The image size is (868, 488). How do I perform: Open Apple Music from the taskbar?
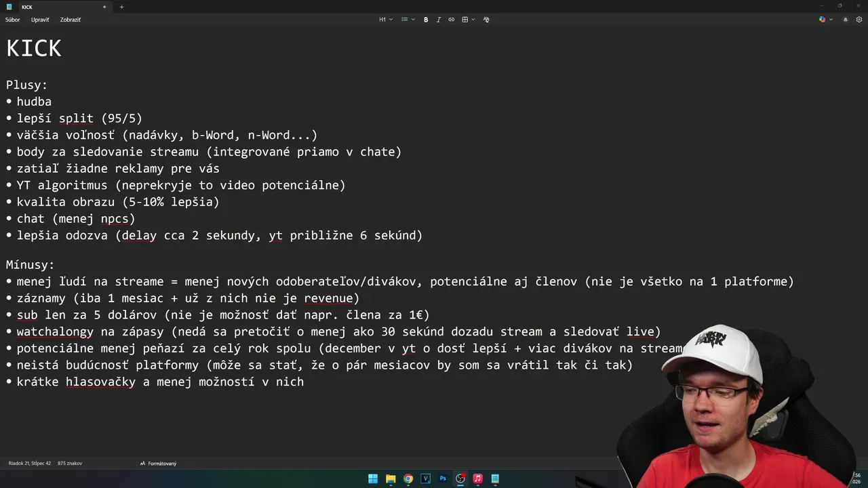[x=477, y=479]
